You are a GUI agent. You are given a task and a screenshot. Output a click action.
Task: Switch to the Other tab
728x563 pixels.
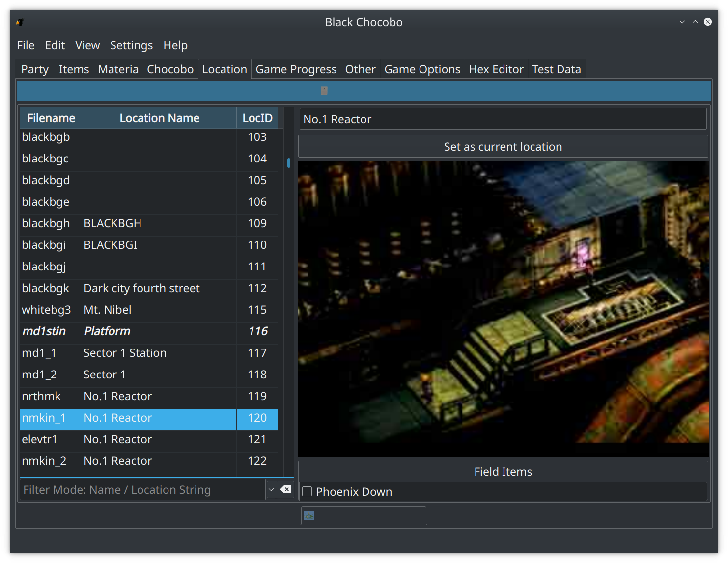[x=361, y=69]
